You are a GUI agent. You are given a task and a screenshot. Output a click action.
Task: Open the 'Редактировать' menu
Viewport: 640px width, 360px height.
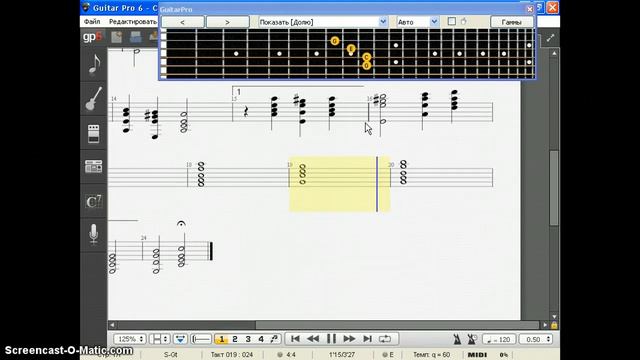pos(133,21)
